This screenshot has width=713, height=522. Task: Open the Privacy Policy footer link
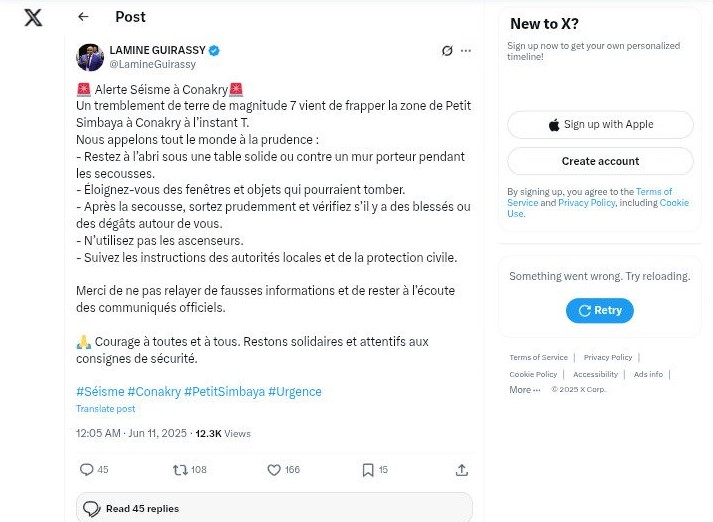pyautogui.click(x=608, y=357)
